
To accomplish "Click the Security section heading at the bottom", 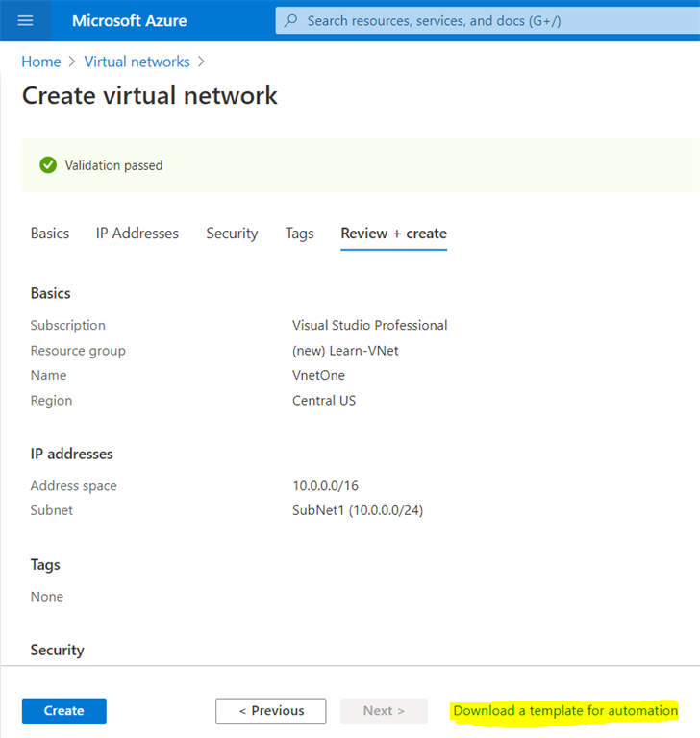I will (x=58, y=650).
